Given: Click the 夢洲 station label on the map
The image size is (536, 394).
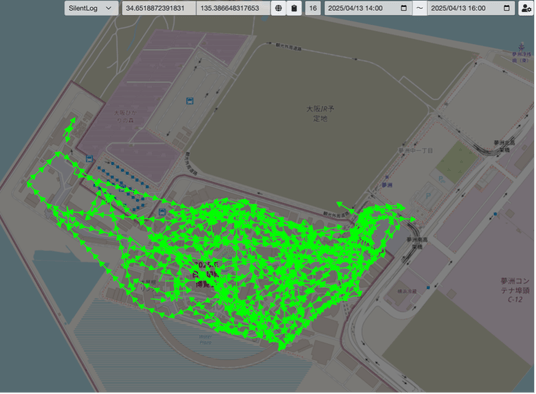Looking at the screenshot, I should tap(387, 185).
